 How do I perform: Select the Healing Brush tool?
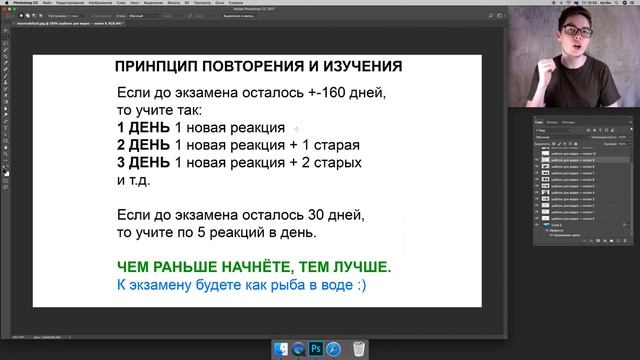(x=6, y=70)
